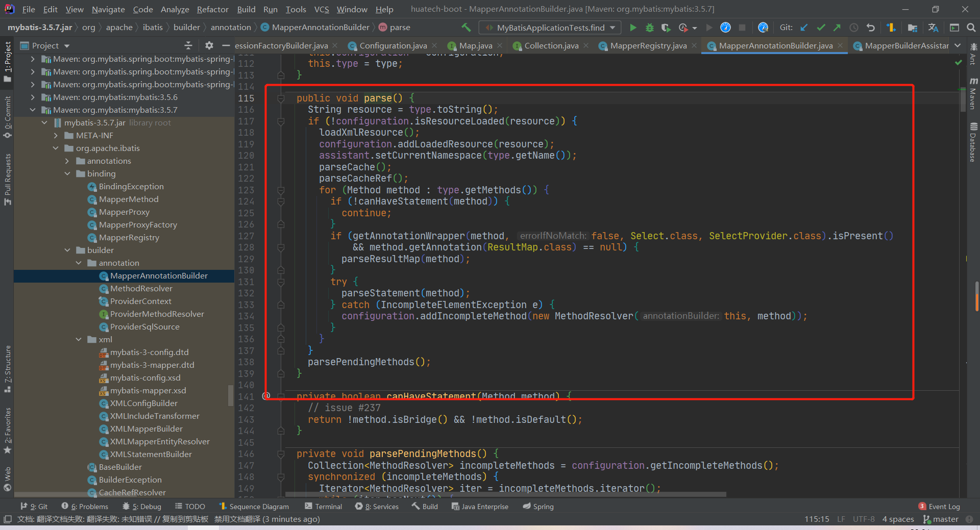The height and width of the screenshot is (530, 980).
Task: Commit changes with the green checkmark
Action: 821,28
